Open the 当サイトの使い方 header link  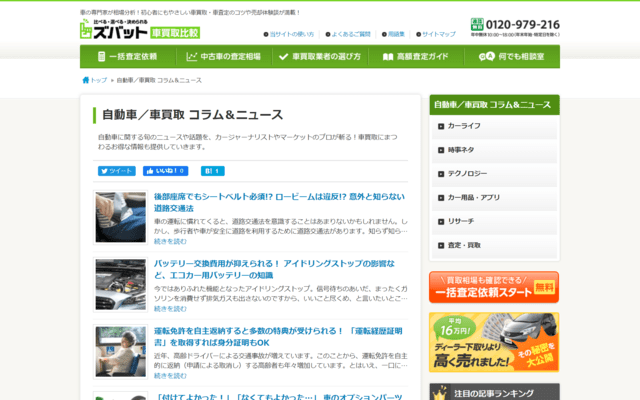[x=292, y=34]
